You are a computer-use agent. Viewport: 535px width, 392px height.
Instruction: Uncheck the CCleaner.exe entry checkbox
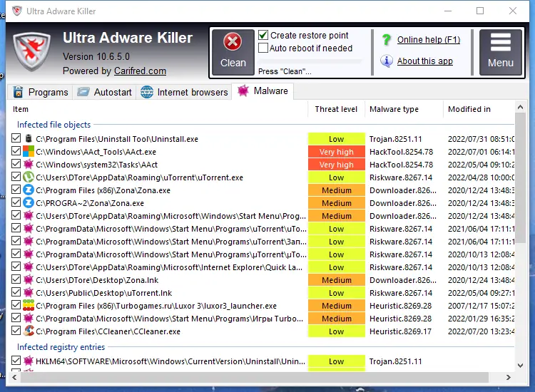coord(16,331)
